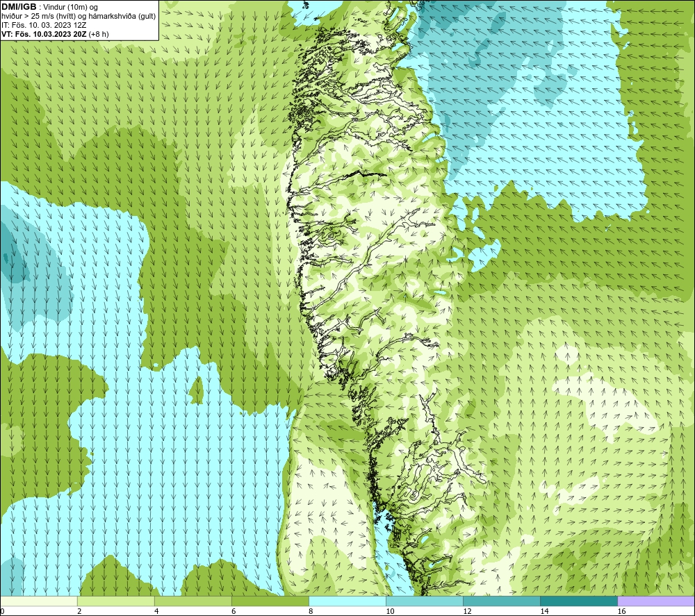Click the legend scale label 6
The width and height of the screenshot is (695, 616).
[234, 611]
